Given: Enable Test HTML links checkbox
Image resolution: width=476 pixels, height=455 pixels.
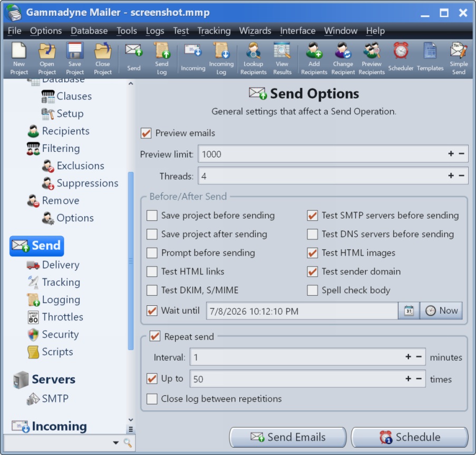Looking at the screenshot, I should click(x=152, y=272).
